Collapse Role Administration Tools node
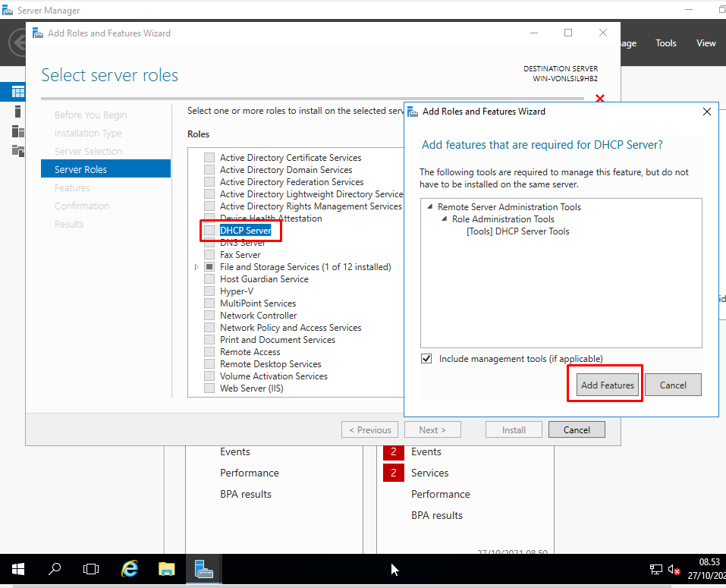726x588 pixels. [x=444, y=219]
